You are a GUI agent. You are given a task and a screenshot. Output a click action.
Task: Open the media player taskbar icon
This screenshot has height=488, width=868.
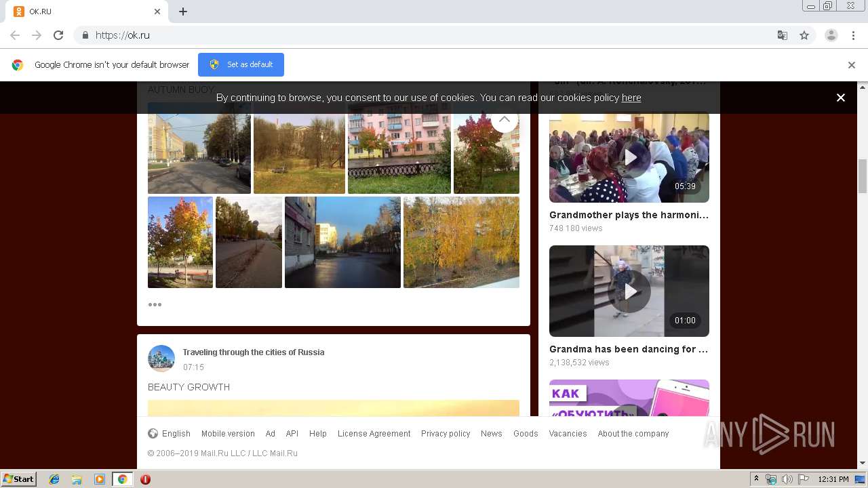point(100,479)
